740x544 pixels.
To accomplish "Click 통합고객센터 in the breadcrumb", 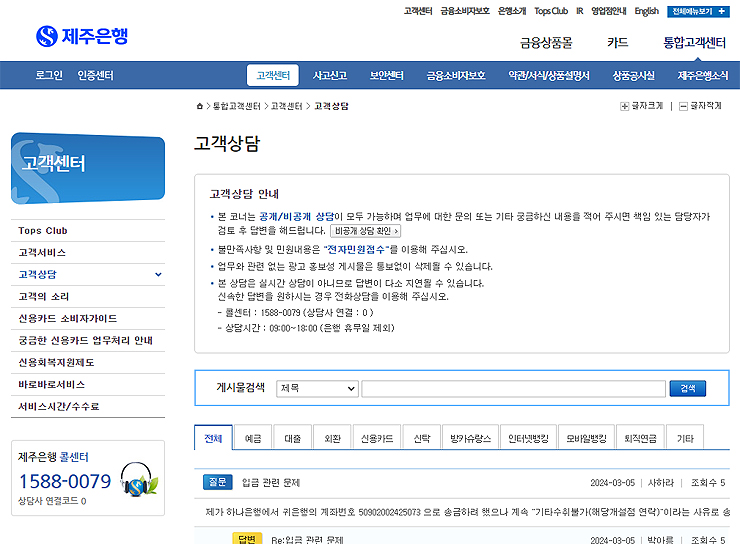I will (236, 106).
